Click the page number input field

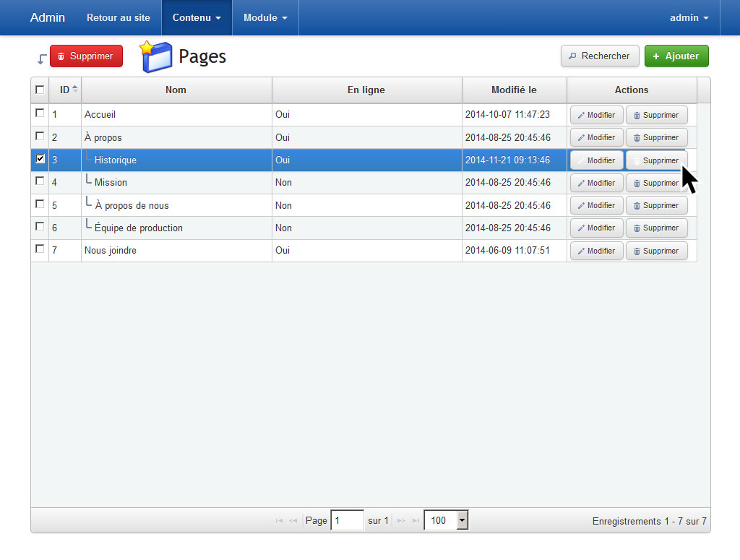[x=347, y=520]
